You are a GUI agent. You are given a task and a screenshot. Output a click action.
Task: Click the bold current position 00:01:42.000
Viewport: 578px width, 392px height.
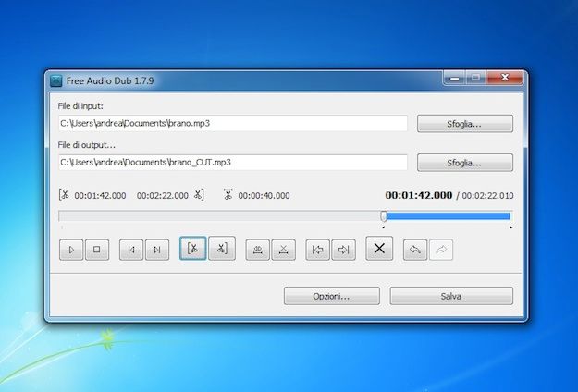(419, 195)
